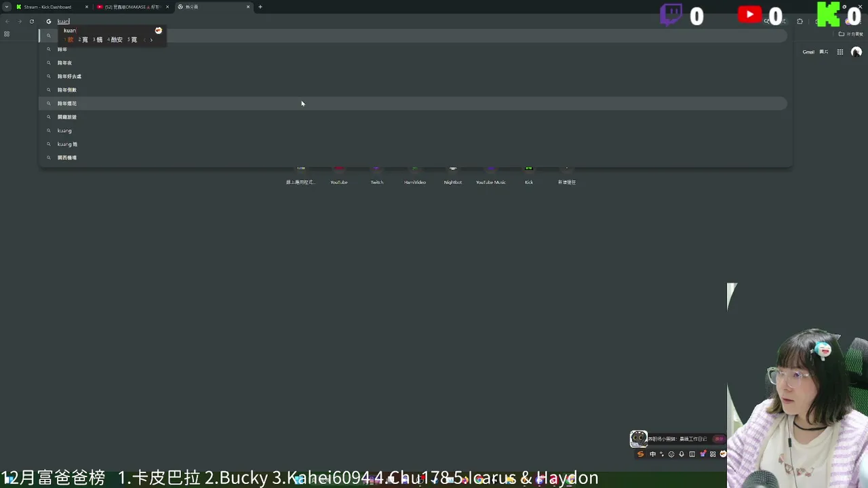Image resolution: width=868 pixels, height=488 pixels.
Task: Choose the 跨年好去處 search suggestion
Action: pyautogui.click(x=413, y=76)
